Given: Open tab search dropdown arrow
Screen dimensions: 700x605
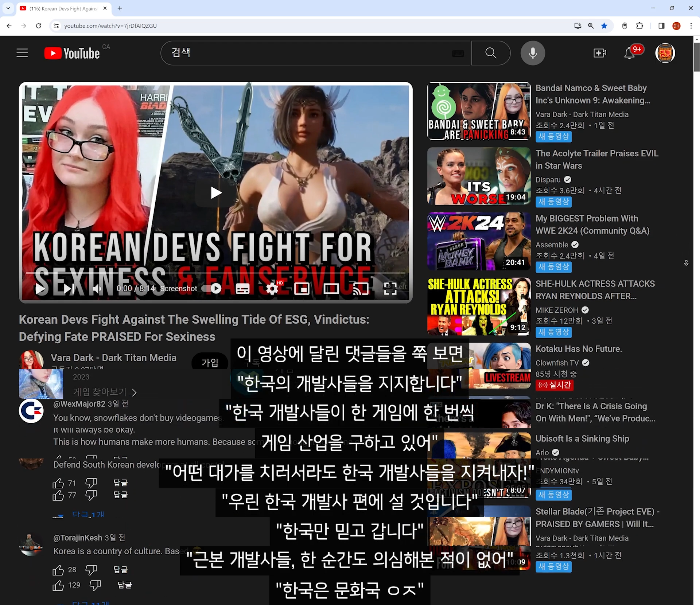Looking at the screenshot, I should [8, 8].
